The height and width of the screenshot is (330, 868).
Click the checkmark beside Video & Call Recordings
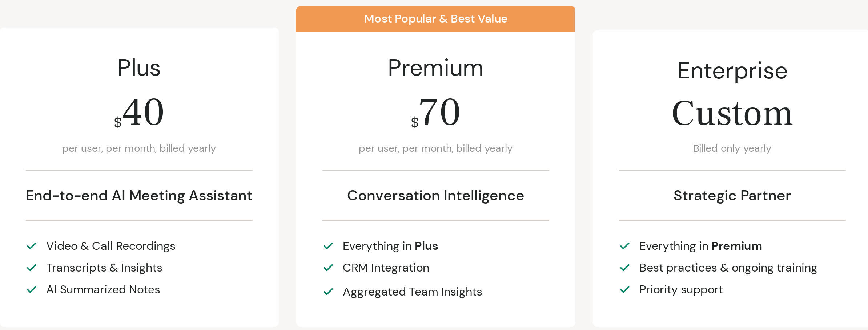click(x=32, y=246)
